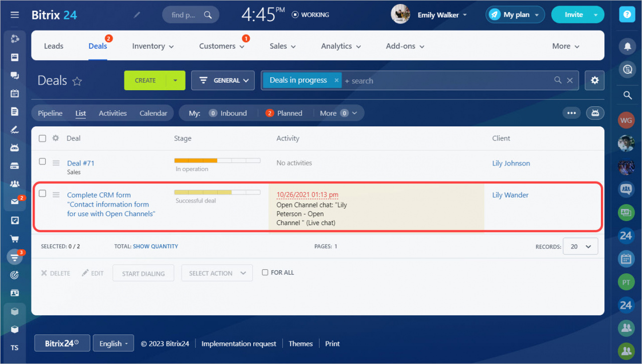The height and width of the screenshot is (364, 642).
Task: Click SHOW QUANTITY link
Action: pyautogui.click(x=155, y=247)
